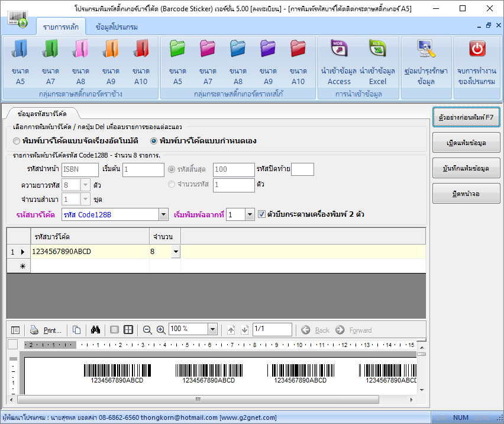Open the red A10 Tesco-brand sticker folder
This screenshot has width=504, height=424.
tap(298, 62)
